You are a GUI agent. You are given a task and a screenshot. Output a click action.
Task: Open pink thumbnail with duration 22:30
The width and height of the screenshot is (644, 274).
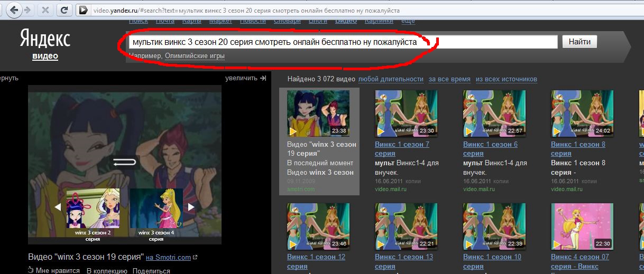click(582, 226)
